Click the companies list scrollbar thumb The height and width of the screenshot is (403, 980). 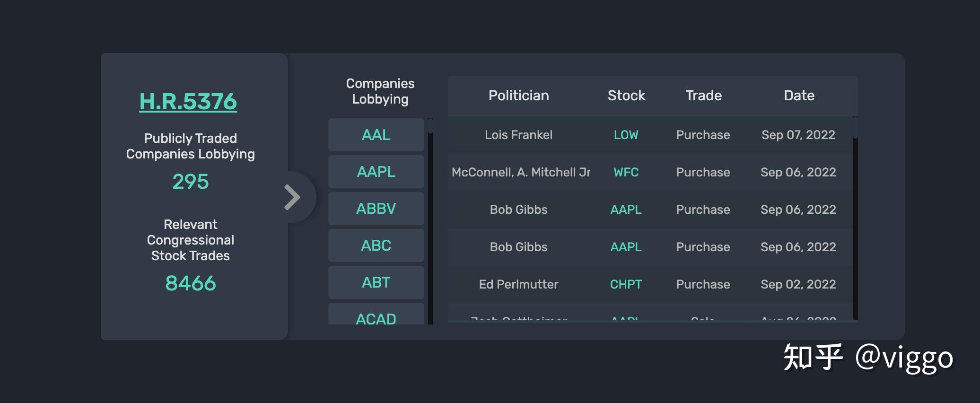430,126
